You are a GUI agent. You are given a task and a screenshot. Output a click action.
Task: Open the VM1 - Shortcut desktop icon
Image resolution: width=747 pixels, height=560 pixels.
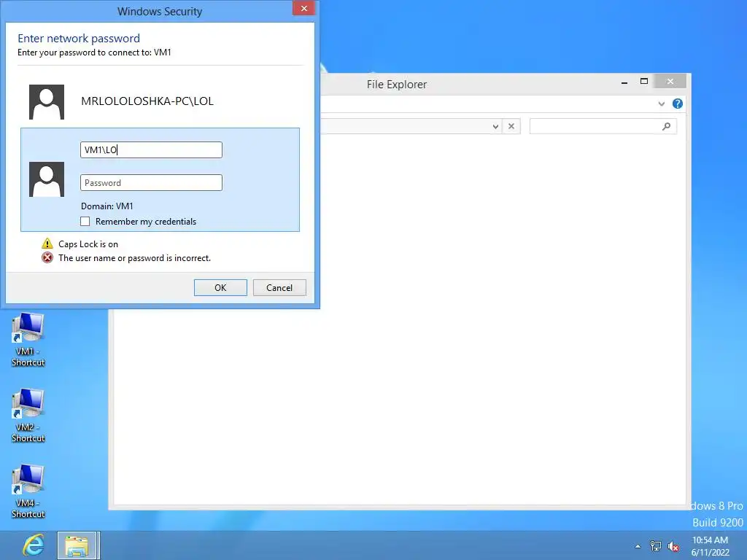click(28, 340)
